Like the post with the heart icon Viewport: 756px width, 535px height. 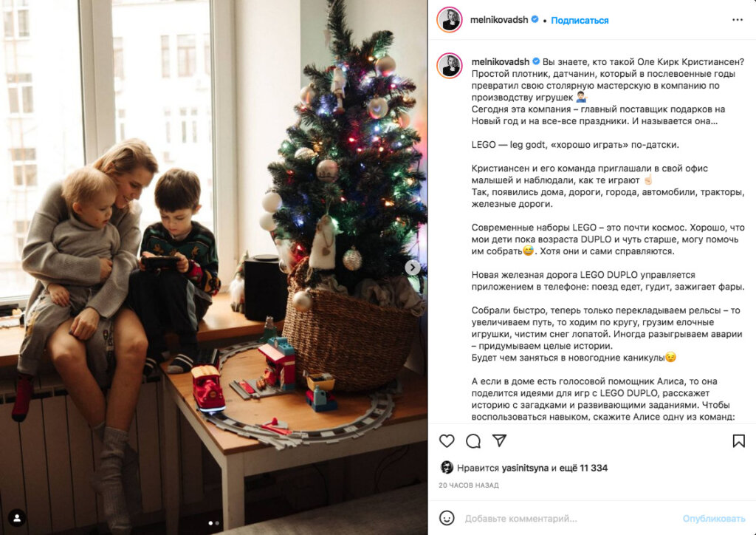tap(447, 441)
